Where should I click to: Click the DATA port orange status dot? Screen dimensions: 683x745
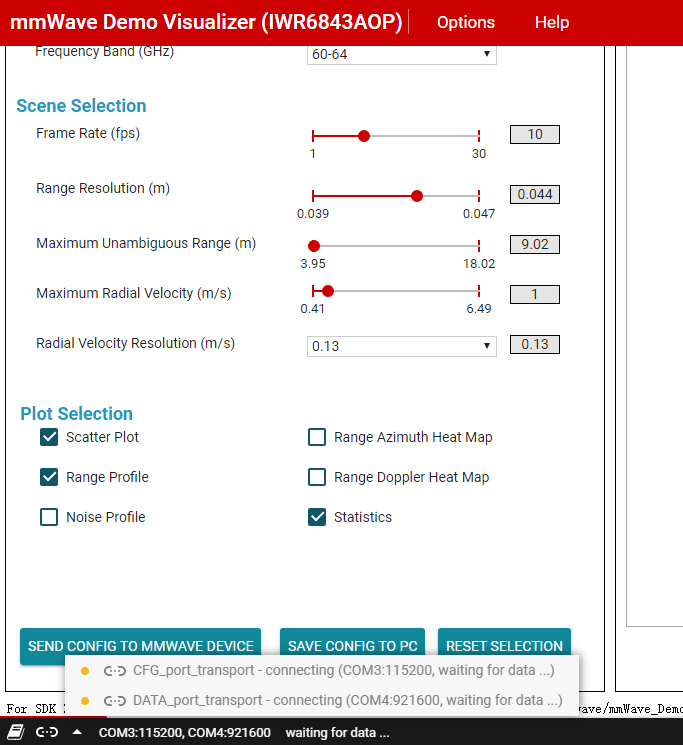coord(85,700)
